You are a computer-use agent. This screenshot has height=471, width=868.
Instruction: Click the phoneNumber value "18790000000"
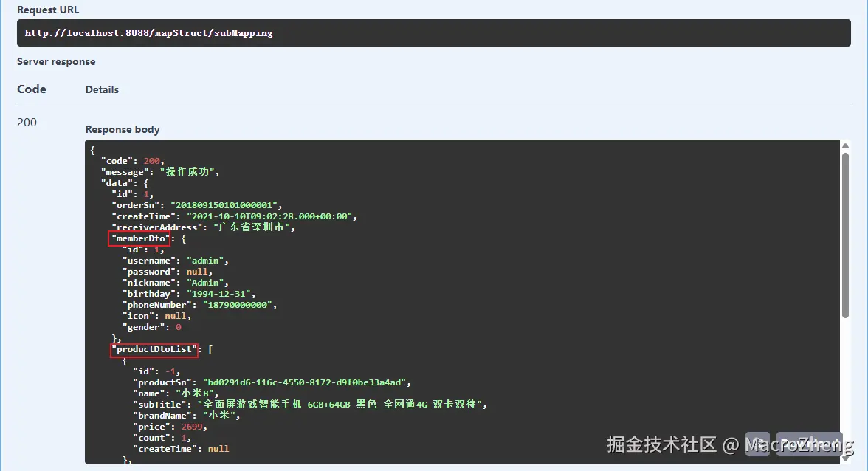click(238, 305)
